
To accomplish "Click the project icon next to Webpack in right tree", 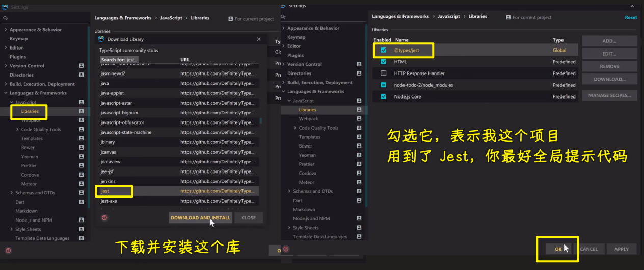I will coord(359,119).
